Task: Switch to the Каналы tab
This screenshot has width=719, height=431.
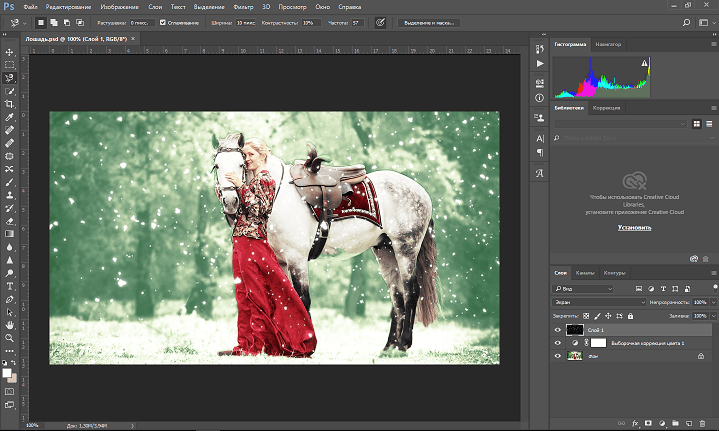Action: 585,273
